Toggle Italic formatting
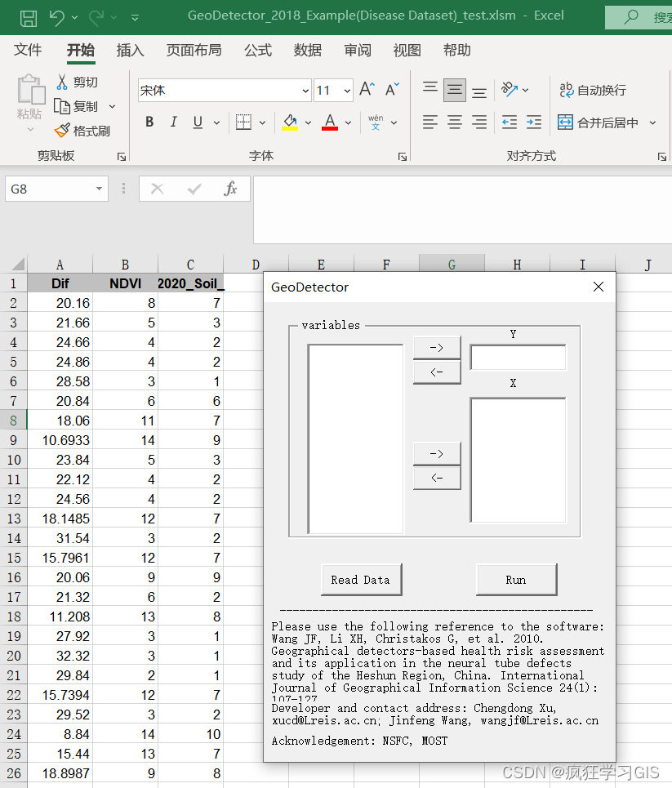The width and height of the screenshot is (672, 788). point(173,122)
